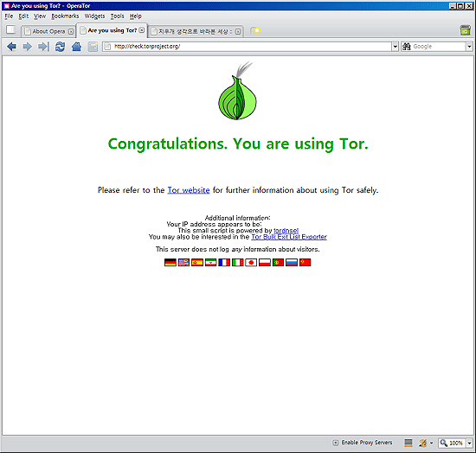Screen dimensions: 476x453
Task: Expand the Google search engine dropdown
Action: tap(469, 47)
